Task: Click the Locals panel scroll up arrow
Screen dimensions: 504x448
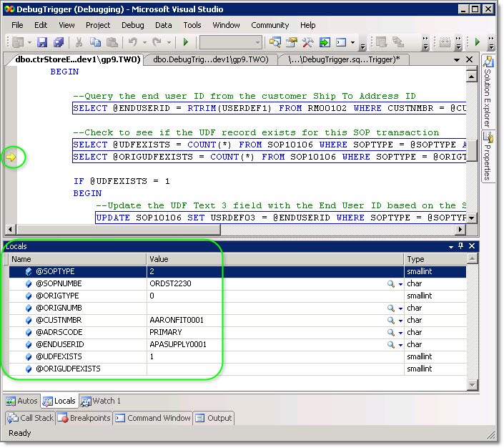Action: coord(472,258)
